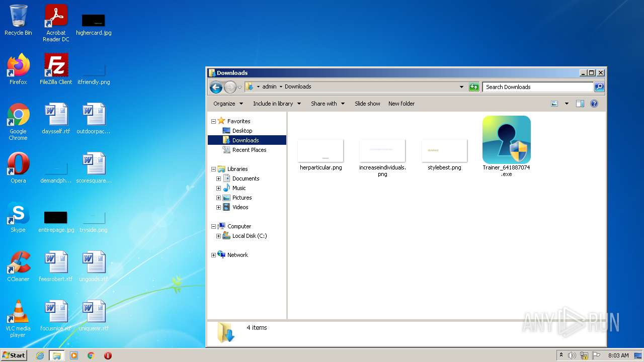This screenshot has height=362, width=644.
Task: Select stylebest.png file
Action: click(x=444, y=155)
